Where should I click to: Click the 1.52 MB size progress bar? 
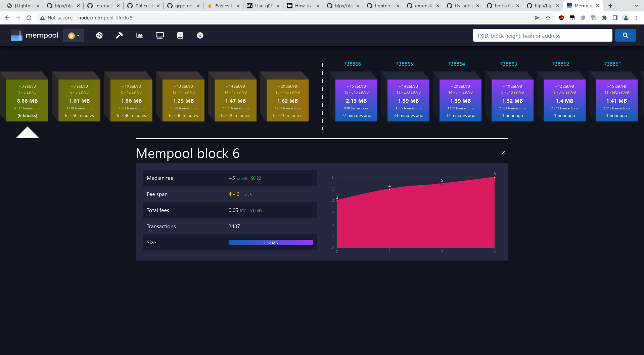click(x=271, y=243)
